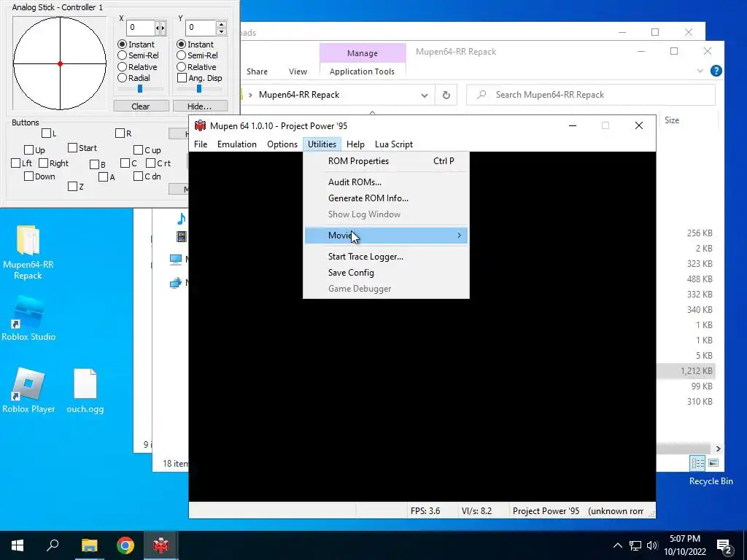The image size is (747, 560).
Task: Click the Clear button in Analog Stick
Action: coord(141,106)
